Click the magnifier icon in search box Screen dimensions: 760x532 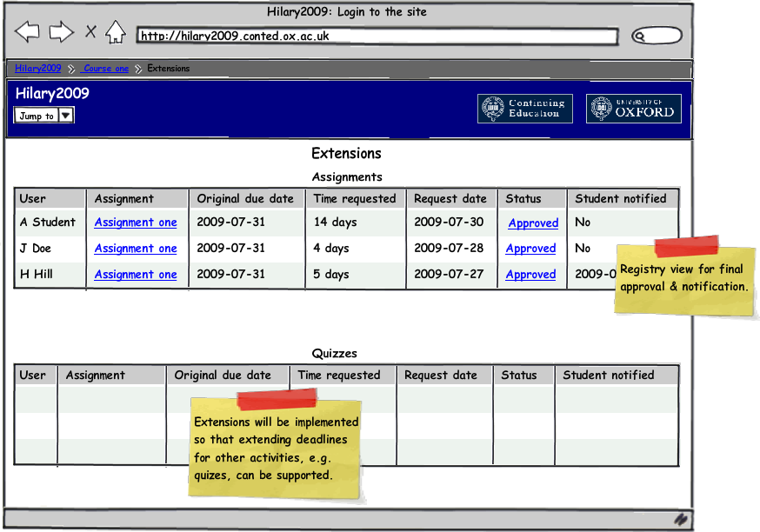point(640,36)
